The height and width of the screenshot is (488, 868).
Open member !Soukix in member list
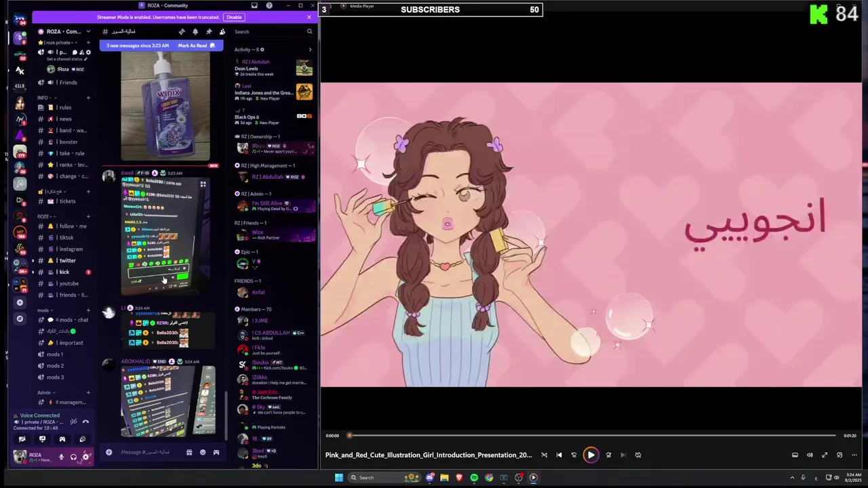point(273,365)
